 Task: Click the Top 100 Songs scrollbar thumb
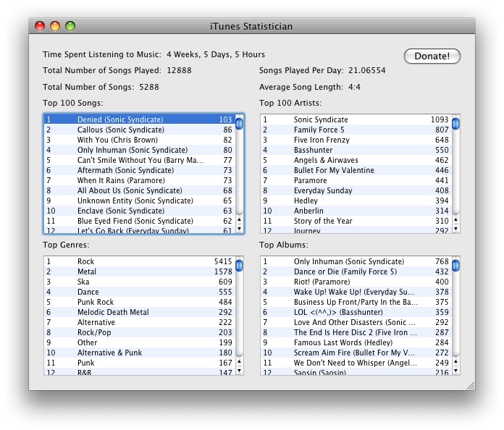(x=239, y=124)
